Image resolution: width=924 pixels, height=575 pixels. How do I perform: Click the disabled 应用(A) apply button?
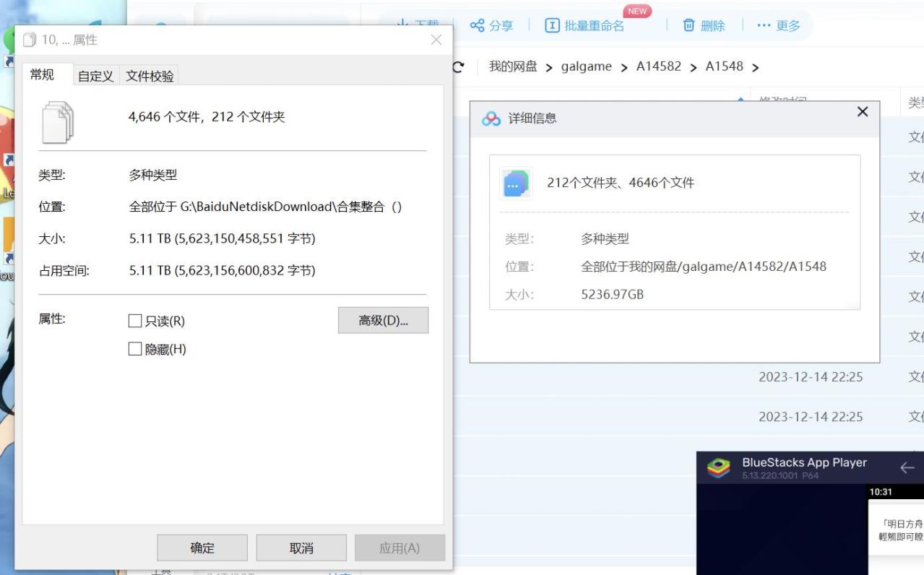coord(400,548)
